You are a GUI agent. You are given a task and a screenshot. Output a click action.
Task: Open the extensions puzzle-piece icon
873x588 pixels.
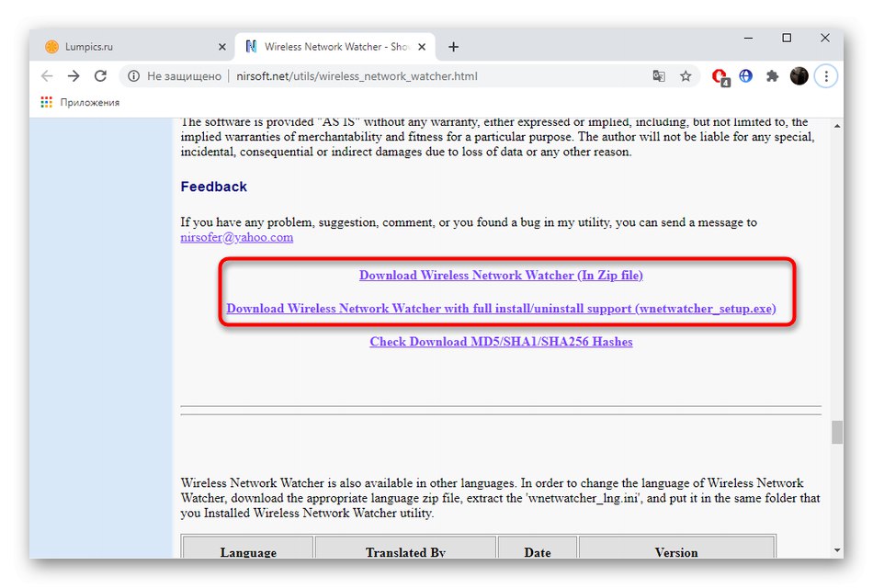click(772, 75)
